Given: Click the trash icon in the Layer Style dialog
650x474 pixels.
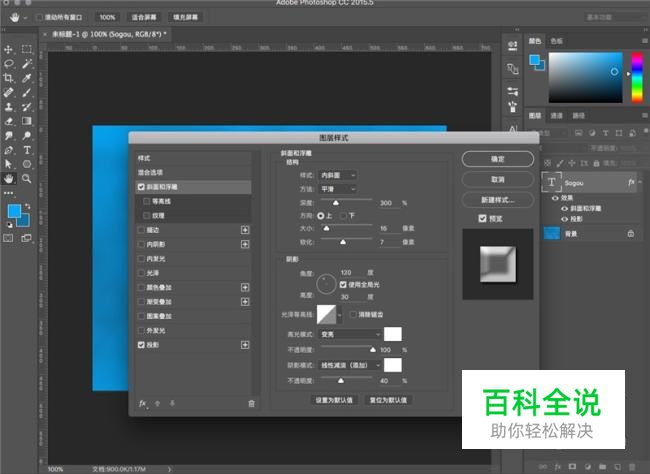Looking at the screenshot, I should coord(251,404).
